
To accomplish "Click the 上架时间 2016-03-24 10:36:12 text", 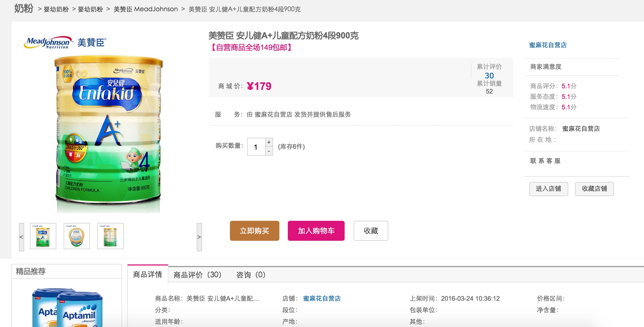I will point(455,299).
